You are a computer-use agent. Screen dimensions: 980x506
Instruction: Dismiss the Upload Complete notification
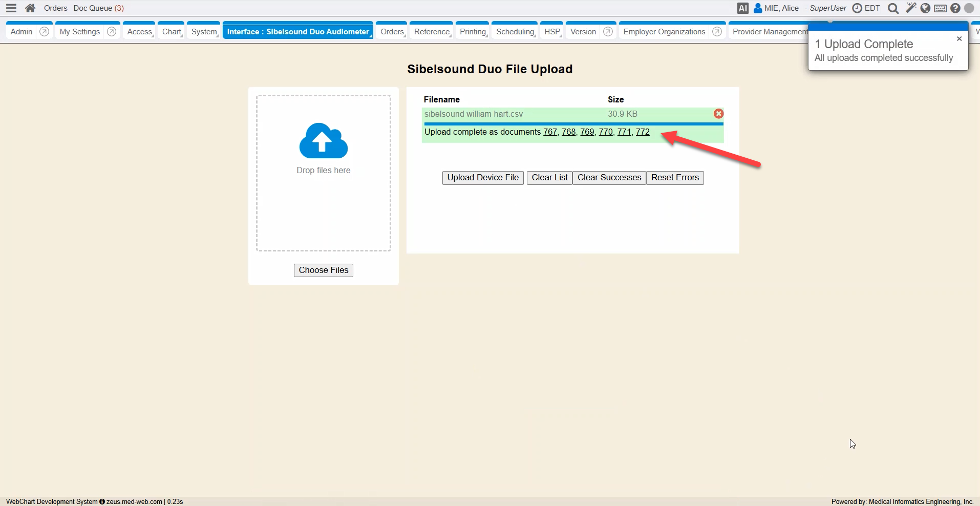[959, 39]
